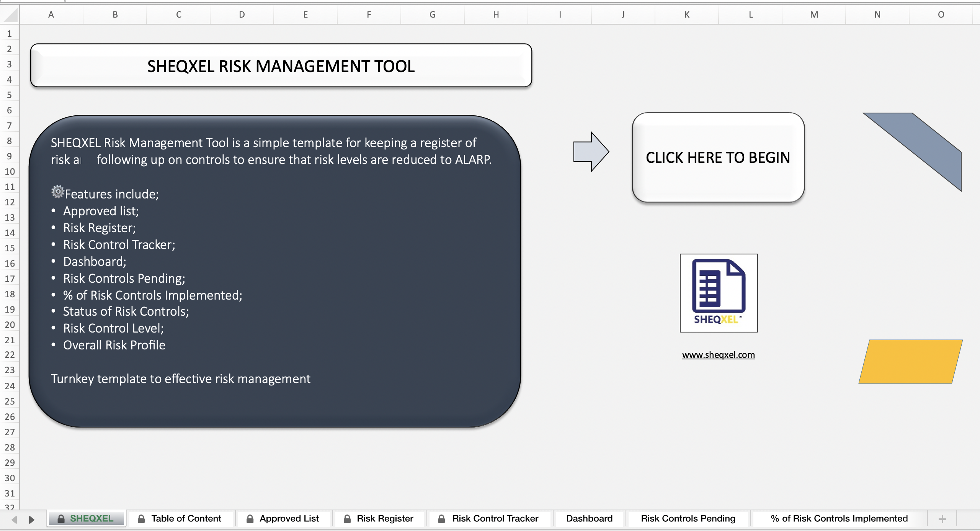Click the right-pointing block arrow shape
Viewport: 980px width, 531px height.
tap(591, 152)
